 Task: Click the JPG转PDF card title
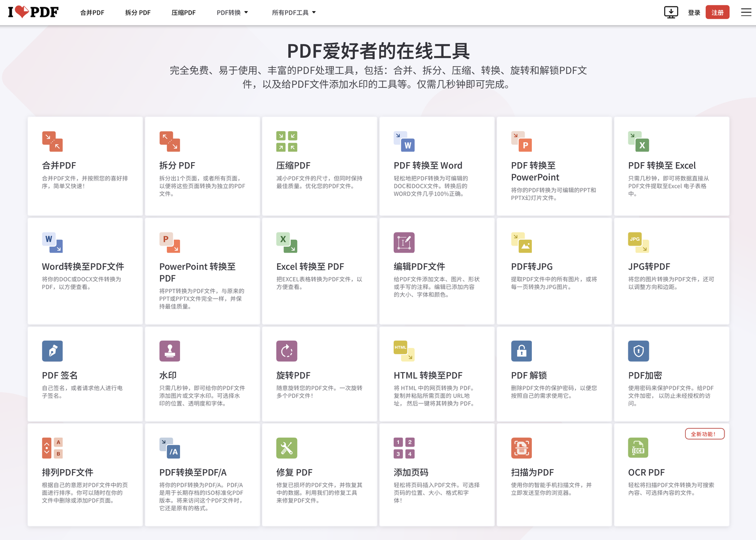click(x=649, y=267)
